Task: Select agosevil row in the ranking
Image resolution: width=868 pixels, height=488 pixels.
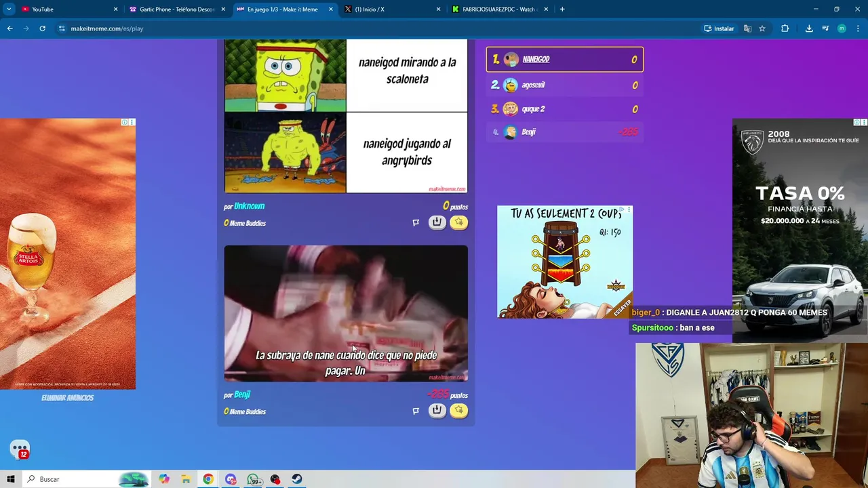Action: (x=564, y=85)
